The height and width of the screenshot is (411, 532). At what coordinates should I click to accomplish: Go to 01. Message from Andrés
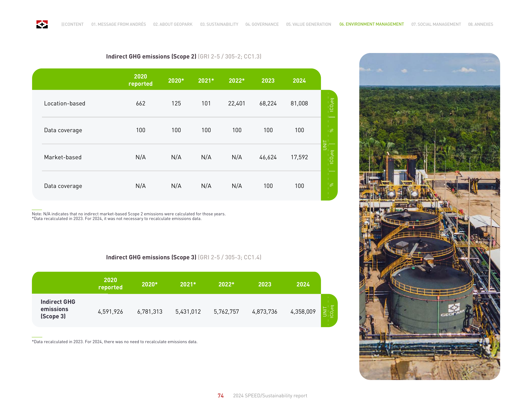[x=119, y=24]
